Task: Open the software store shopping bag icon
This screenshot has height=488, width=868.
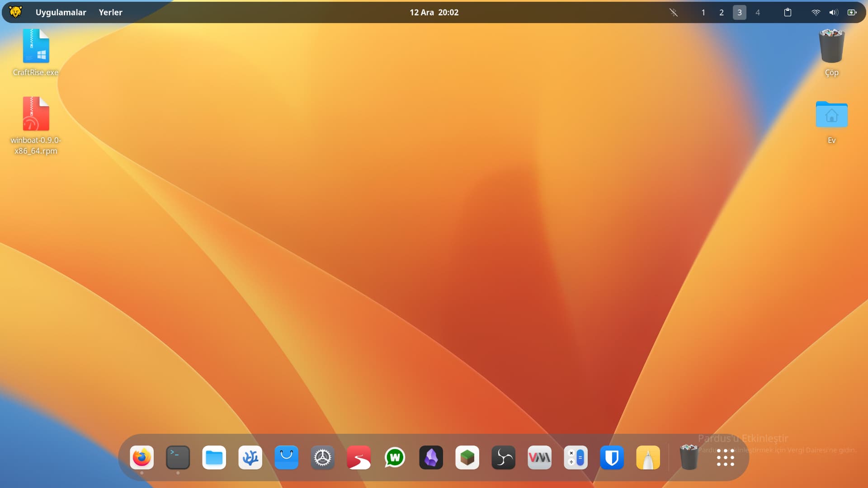Action: [286, 458]
